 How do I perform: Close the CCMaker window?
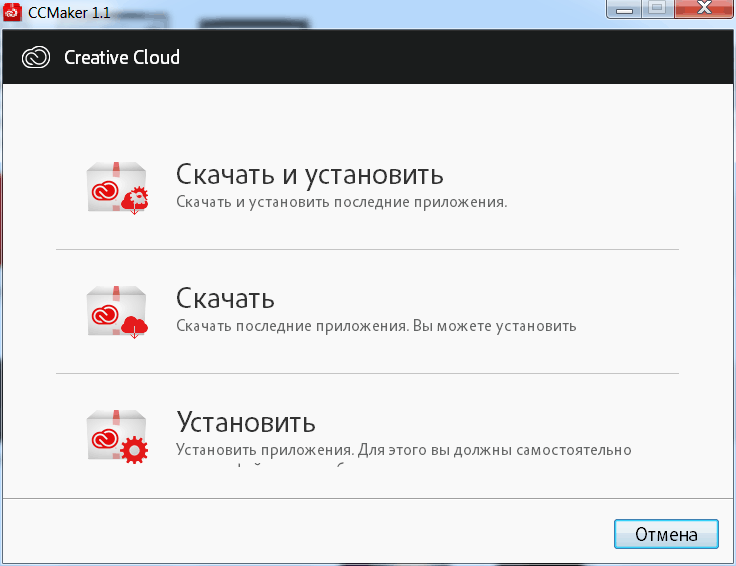[x=704, y=9]
